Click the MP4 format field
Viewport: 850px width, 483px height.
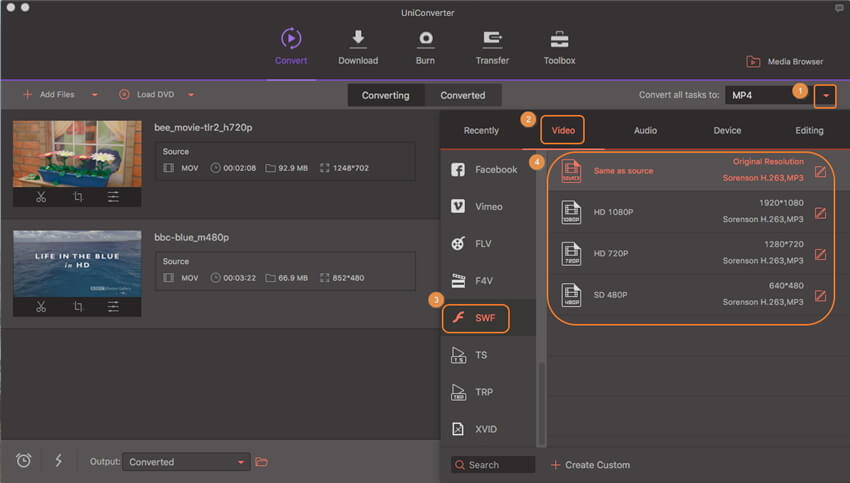(x=769, y=95)
